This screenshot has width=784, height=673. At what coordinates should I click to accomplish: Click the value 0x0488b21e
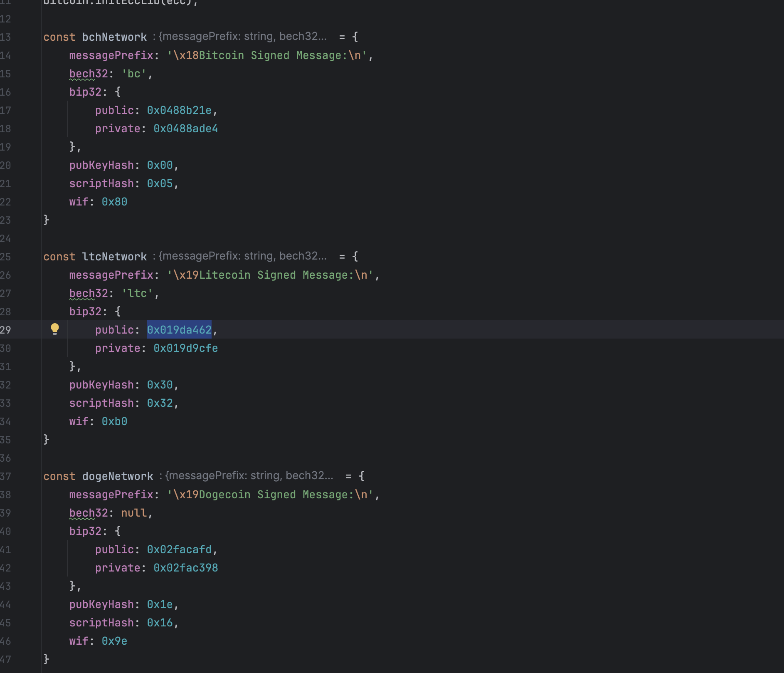(x=179, y=110)
